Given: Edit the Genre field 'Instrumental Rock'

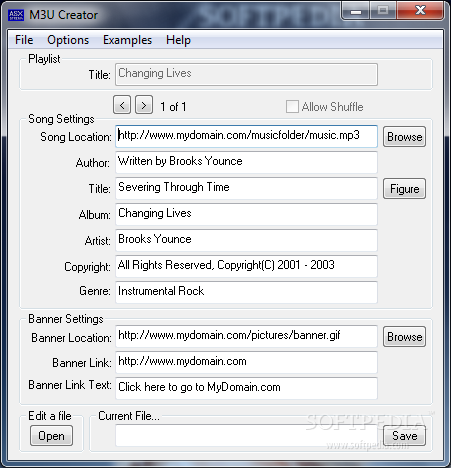Looking at the screenshot, I should pos(246,292).
